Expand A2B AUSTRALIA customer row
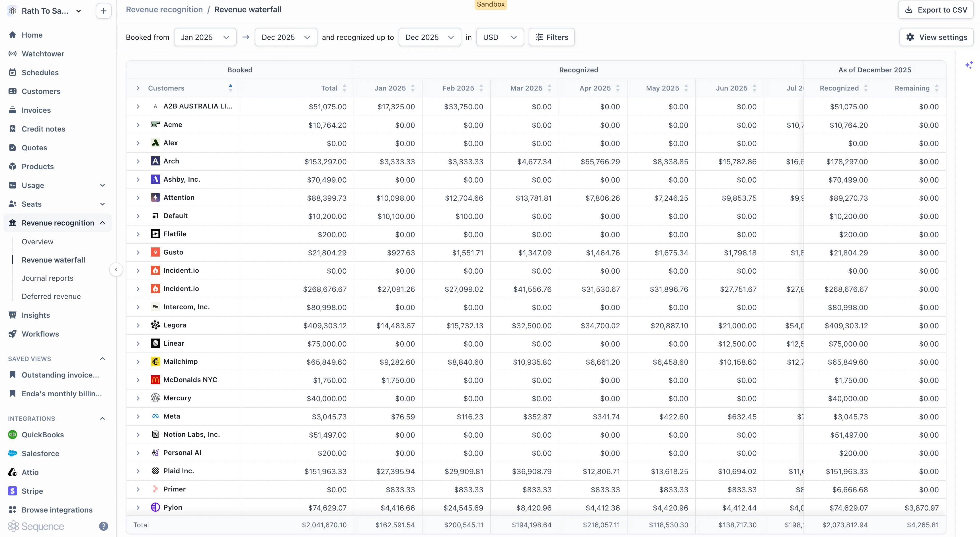 click(138, 106)
